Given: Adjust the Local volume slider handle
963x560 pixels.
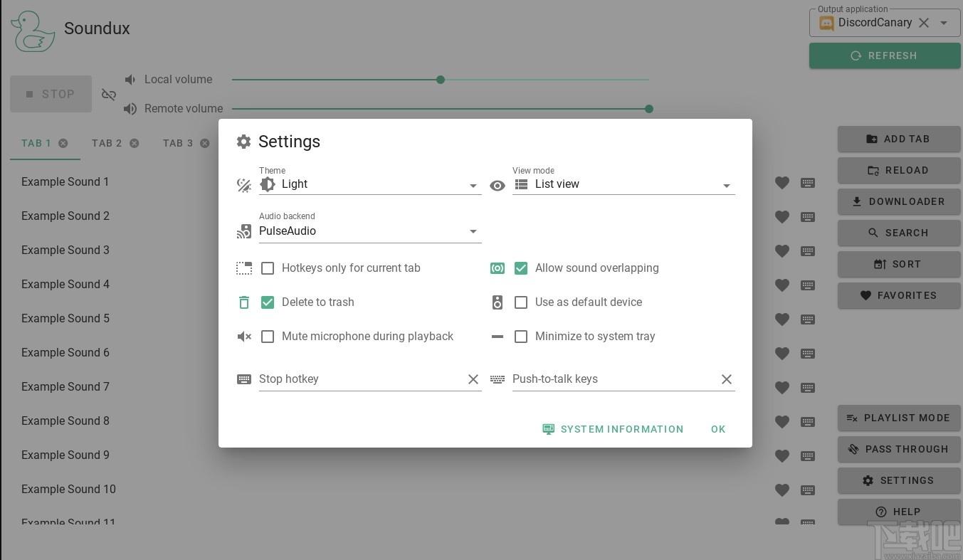Looking at the screenshot, I should coord(441,80).
